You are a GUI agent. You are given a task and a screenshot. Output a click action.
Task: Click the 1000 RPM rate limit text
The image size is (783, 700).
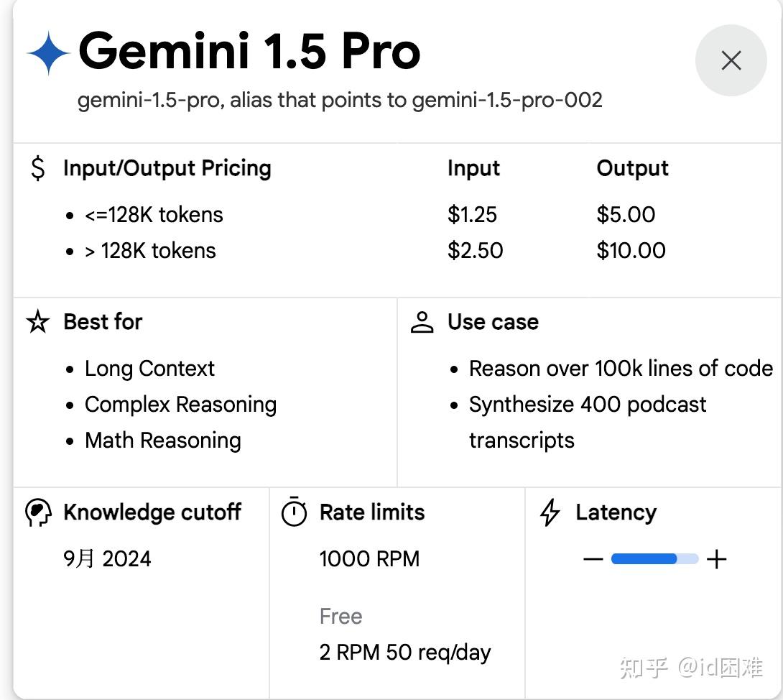pyautogui.click(x=369, y=559)
